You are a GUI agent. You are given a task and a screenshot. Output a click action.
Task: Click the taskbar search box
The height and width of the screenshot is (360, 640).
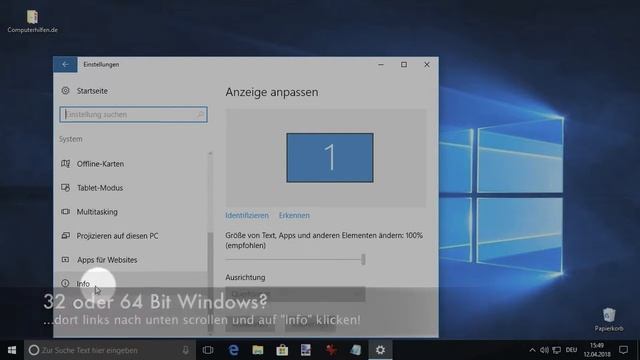click(110, 350)
